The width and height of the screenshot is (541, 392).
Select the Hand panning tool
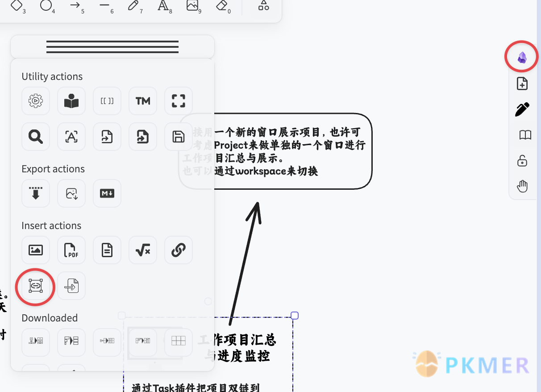pos(522,186)
